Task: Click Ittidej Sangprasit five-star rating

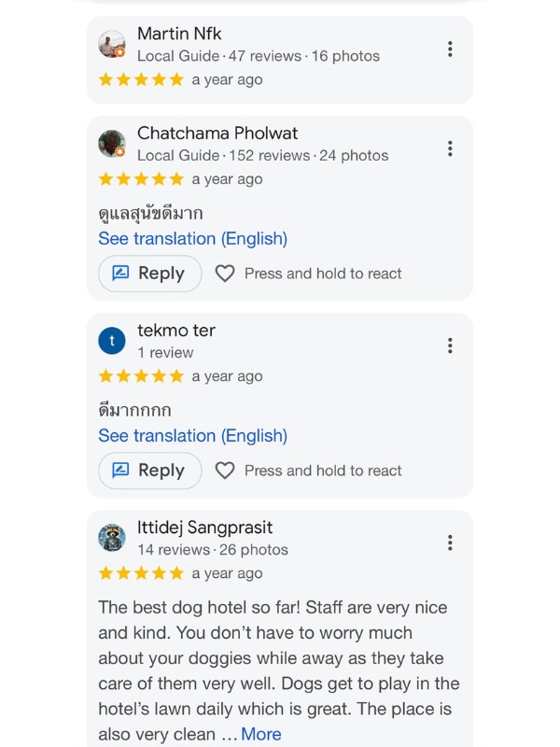Action: (x=141, y=573)
